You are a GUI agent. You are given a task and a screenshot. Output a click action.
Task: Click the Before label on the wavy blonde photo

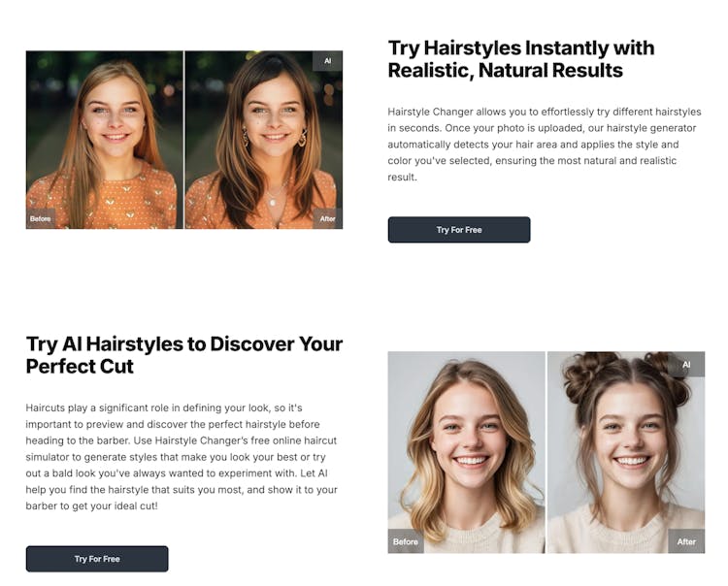(x=406, y=541)
